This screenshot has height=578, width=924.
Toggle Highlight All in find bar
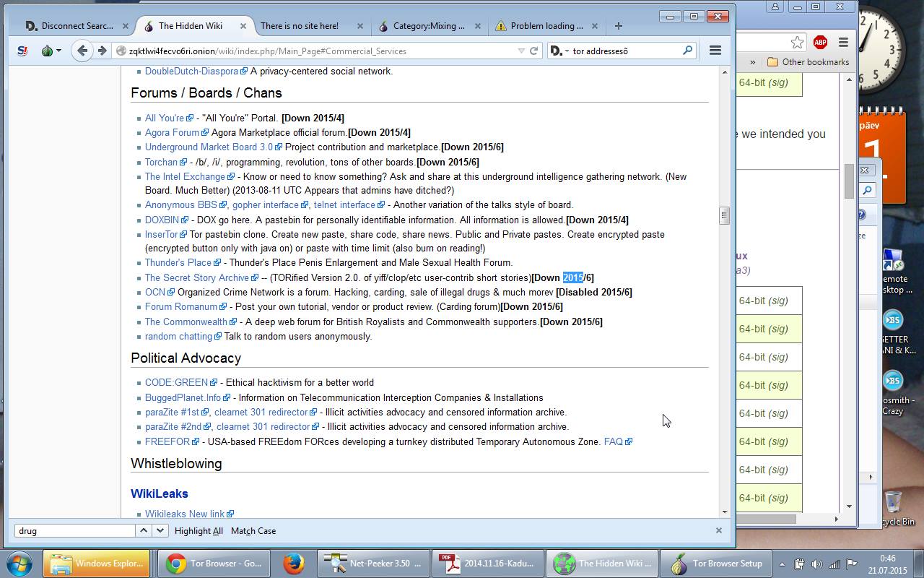pos(199,531)
